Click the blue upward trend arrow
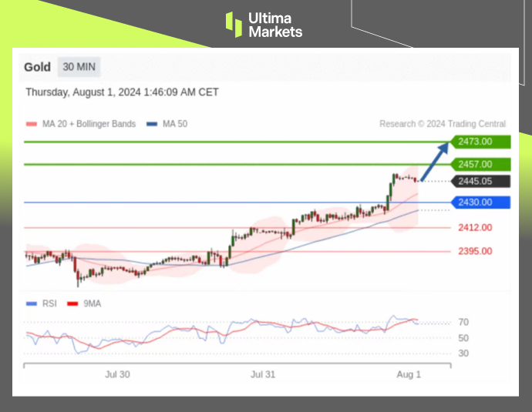The height and width of the screenshot is (412, 532). 436,161
